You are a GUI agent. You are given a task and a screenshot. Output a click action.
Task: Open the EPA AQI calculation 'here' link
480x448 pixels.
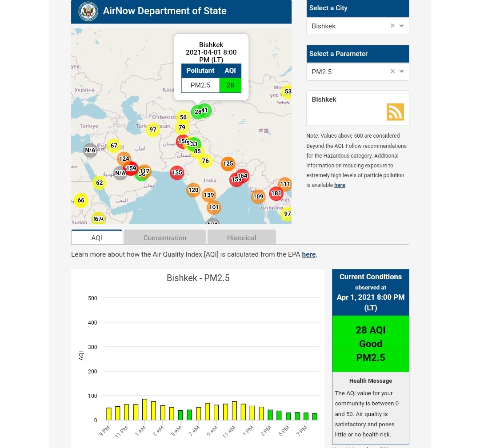[x=308, y=254]
